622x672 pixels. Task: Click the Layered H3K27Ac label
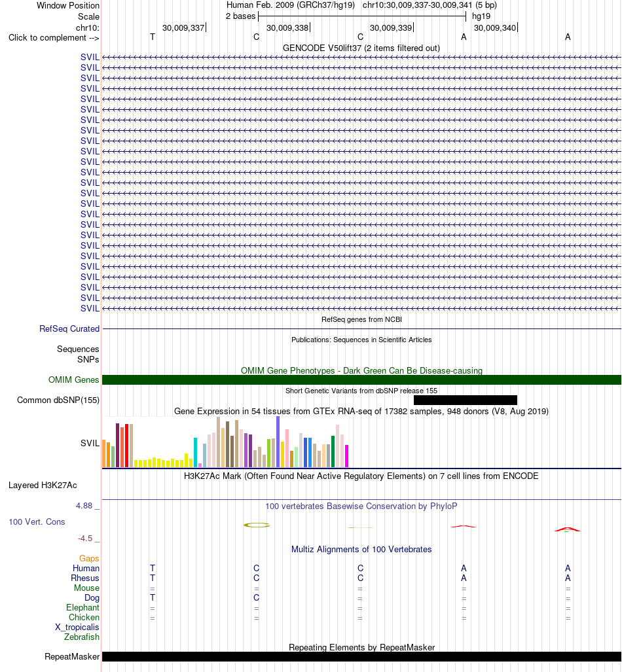tap(43, 485)
